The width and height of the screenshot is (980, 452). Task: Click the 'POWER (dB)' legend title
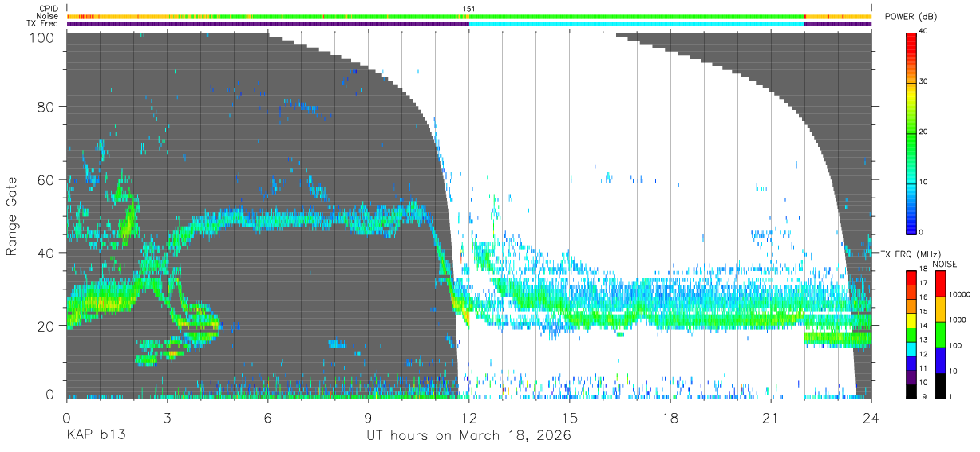pos(911,17)
